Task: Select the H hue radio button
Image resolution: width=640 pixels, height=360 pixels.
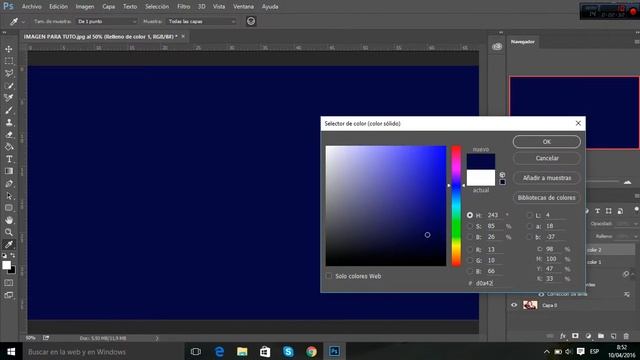Action: click(470, 215)
